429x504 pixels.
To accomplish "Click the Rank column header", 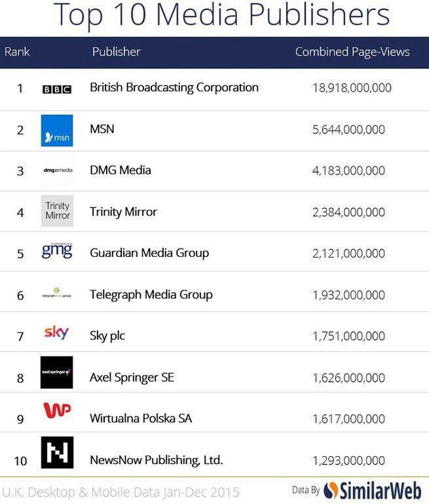I will [x=17, y=52].
